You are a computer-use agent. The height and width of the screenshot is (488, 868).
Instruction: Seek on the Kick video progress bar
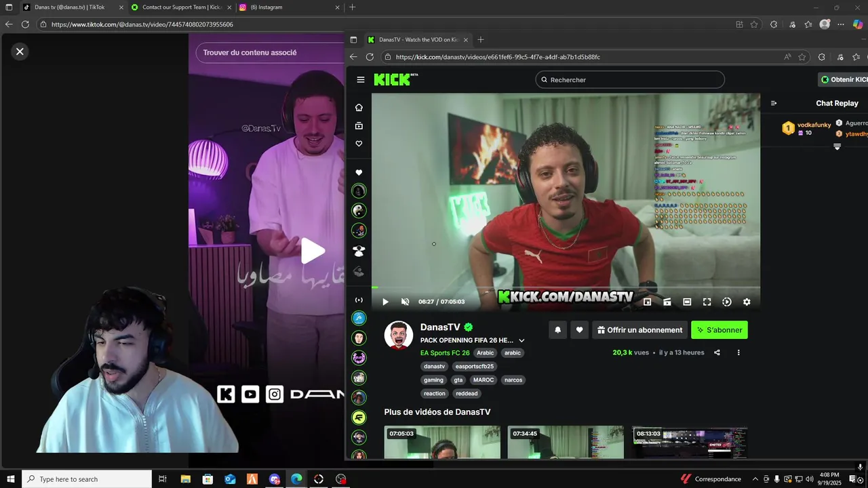click(x=566, y=287)
